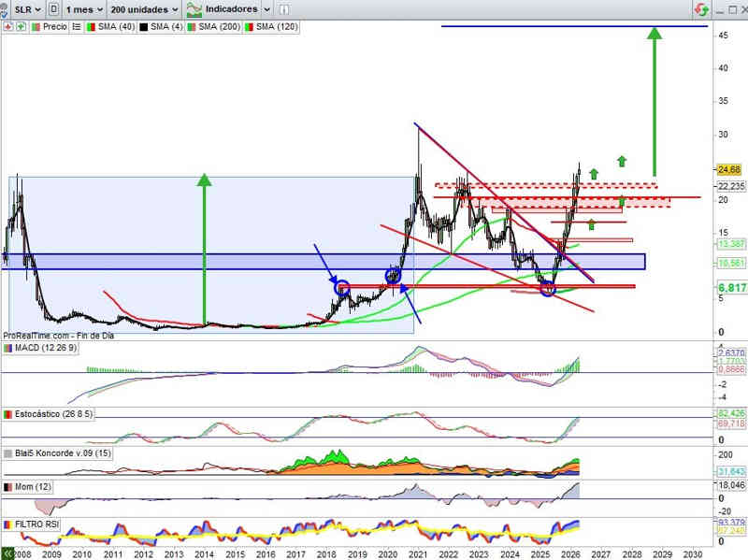Click the daily view icon beside SLR
This screenshot has width=748, height=560.
pyautogui.click(x=55, y=8)
